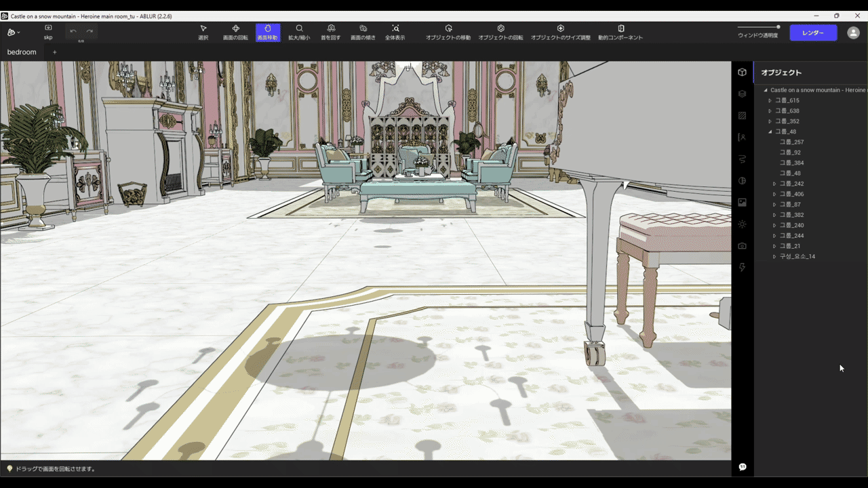Expand the 그룹_352 group arrow
Screen dimensions: 868x488
(770, 121)
